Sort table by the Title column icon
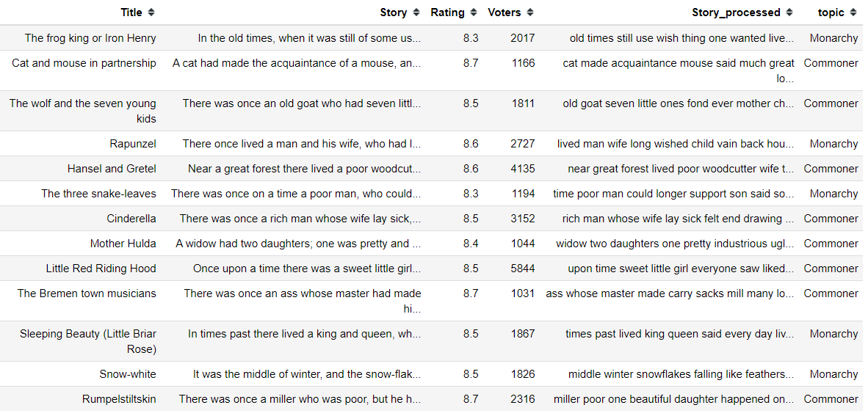The width and height of the screenshot is (868, 416). (x=151, y=12)
